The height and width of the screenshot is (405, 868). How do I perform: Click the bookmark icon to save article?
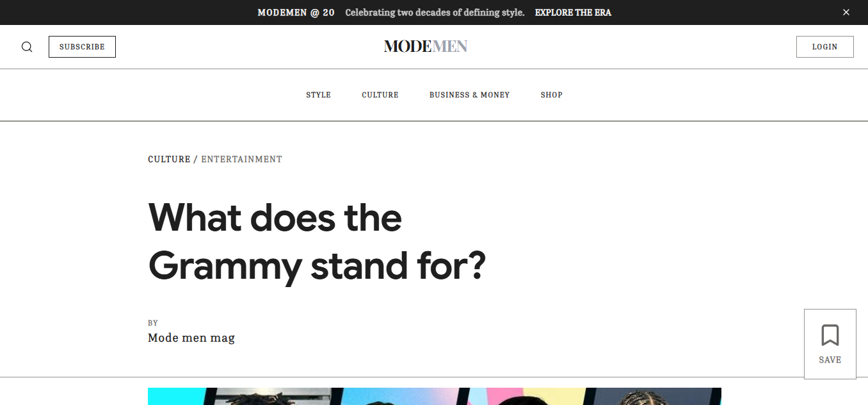click(830, 335)
